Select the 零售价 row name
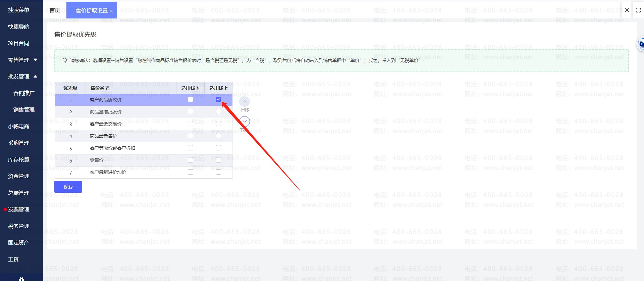The image size is (644, 281). (97, 160)
